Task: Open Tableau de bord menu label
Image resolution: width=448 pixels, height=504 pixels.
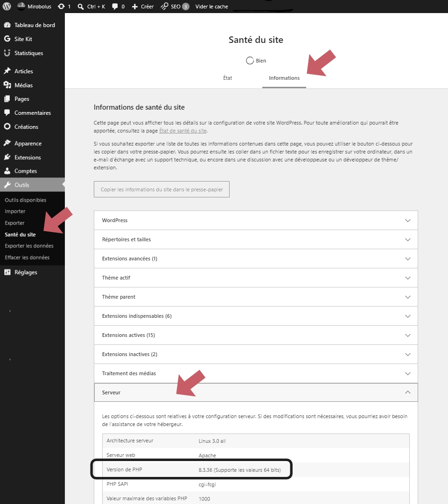Action: point(35,25)
